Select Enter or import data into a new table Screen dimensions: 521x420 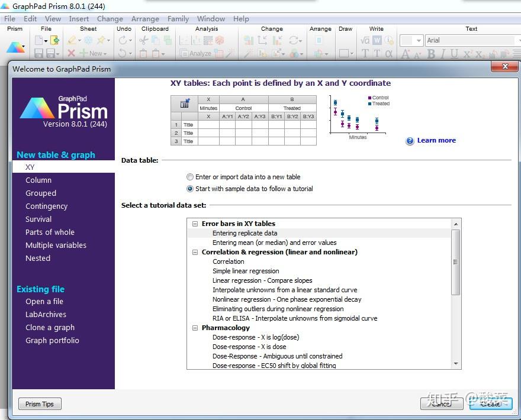[190, 176]
